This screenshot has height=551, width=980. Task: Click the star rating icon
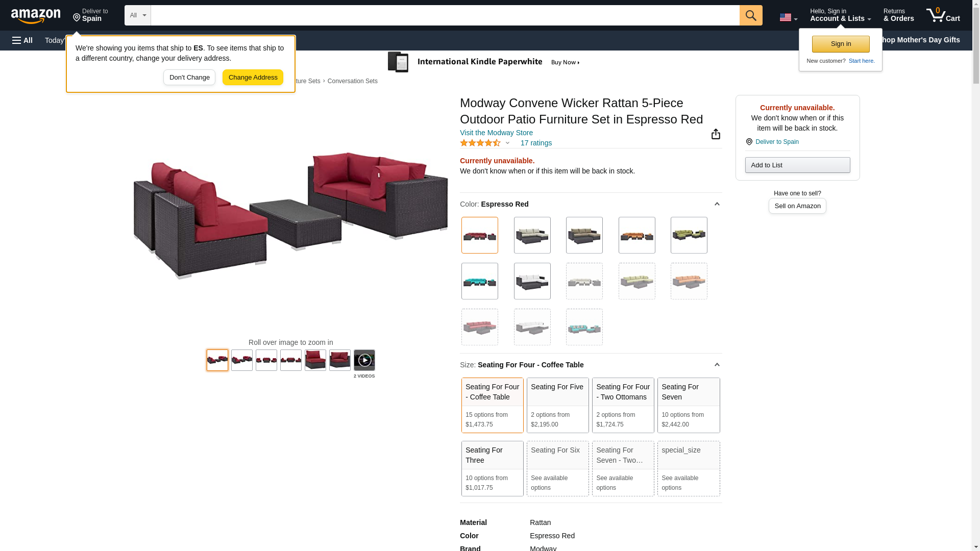click(480, 143)
